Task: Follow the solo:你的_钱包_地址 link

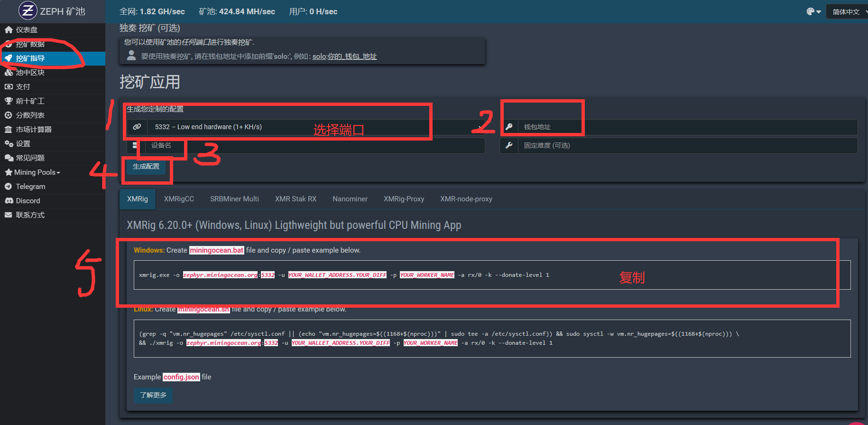Action: click(x=344, y=57)
